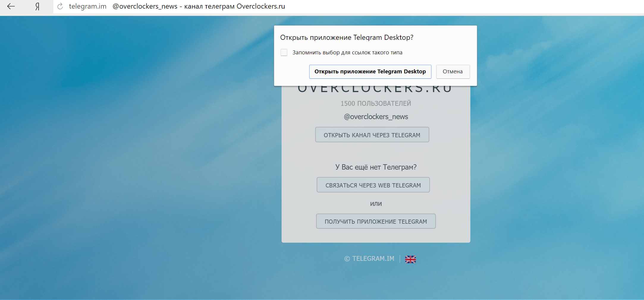Confirm opening the Telegram Desktop app

coord(370,72)
